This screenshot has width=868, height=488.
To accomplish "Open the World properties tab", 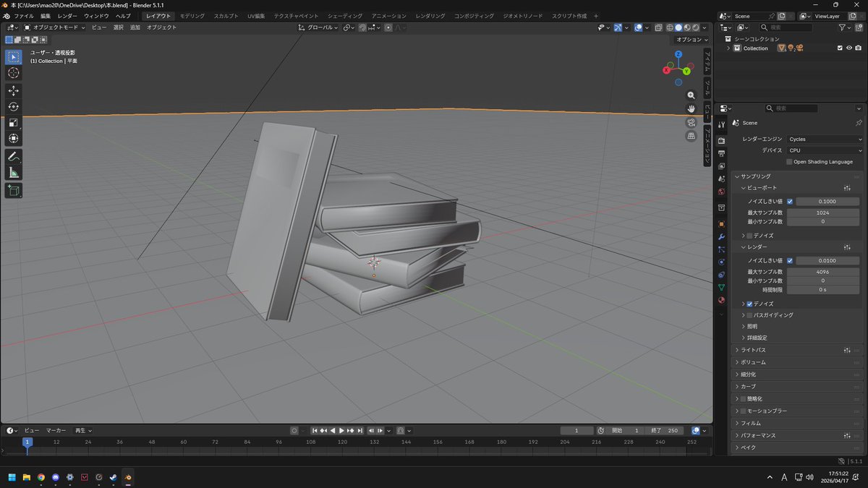I will click(x=721, y=192).
